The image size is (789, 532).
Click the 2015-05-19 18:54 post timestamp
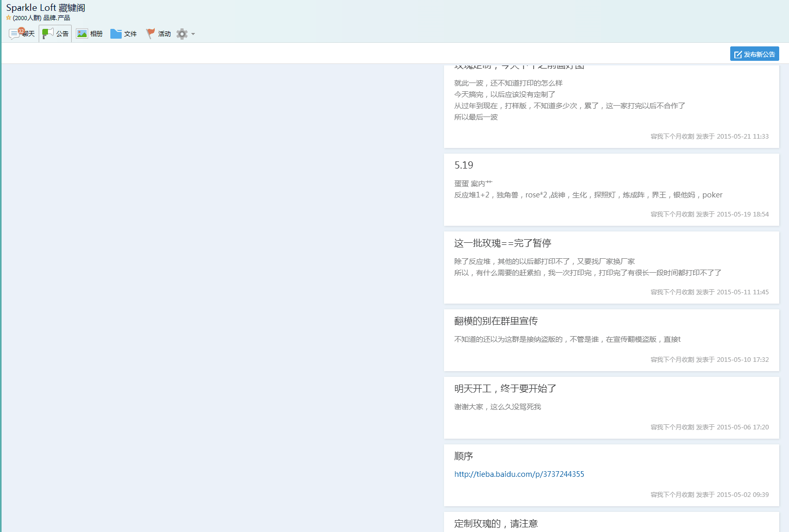coord(743,214)
